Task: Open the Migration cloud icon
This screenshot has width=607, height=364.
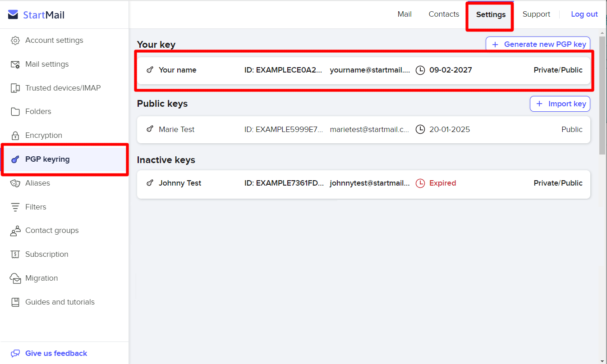Action: pos(15,278)
